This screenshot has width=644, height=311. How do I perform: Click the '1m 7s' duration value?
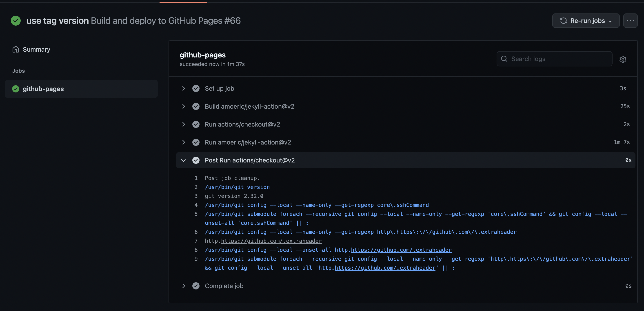pos(622,142)
